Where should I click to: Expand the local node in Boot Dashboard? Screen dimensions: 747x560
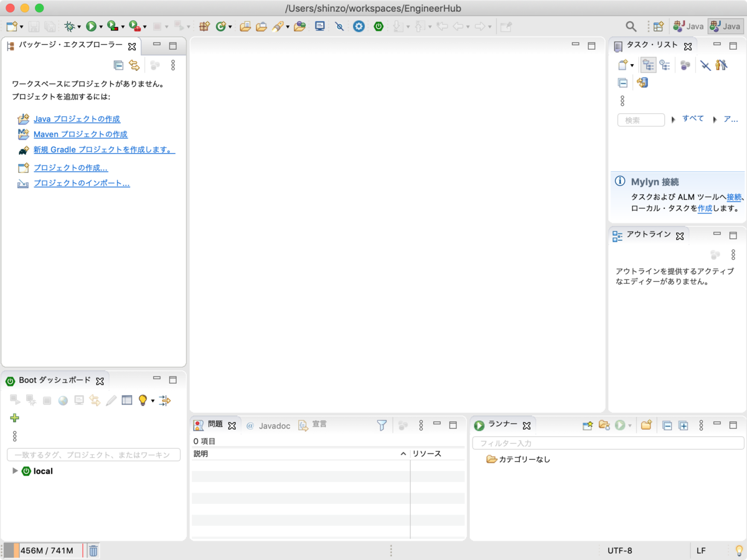[x=15, y=471]
